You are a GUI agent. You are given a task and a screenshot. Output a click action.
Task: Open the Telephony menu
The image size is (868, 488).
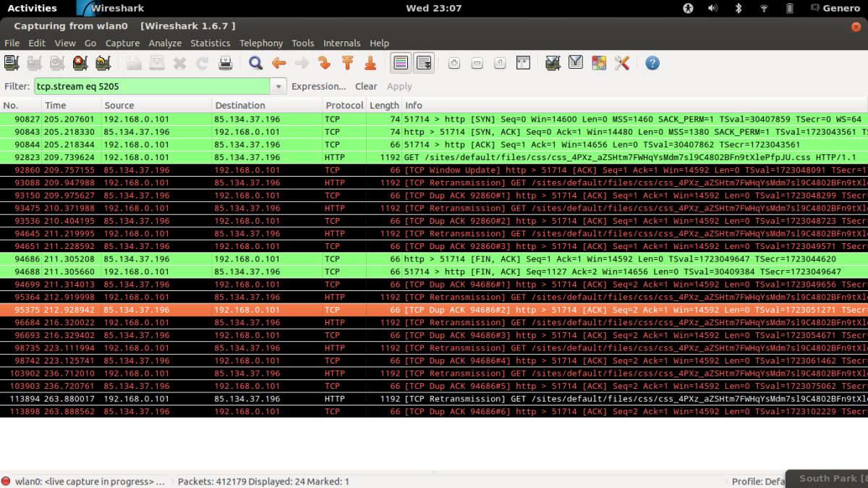click(x=261, y=43)
